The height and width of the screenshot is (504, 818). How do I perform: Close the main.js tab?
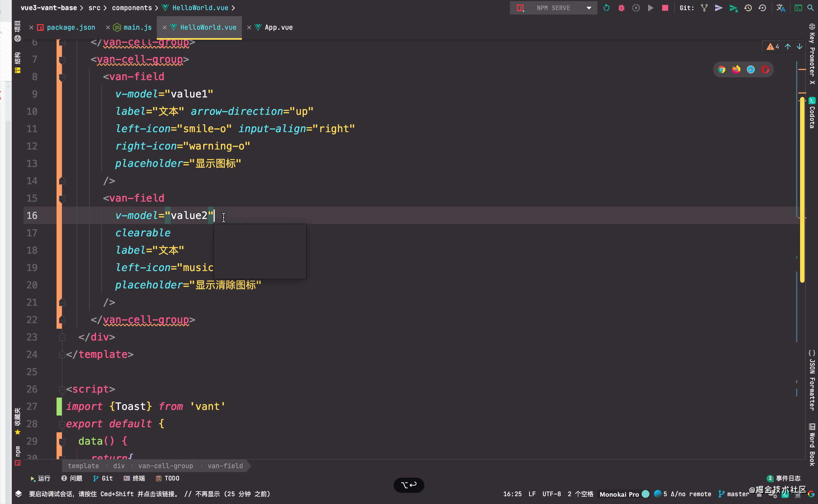pos(107,27)
